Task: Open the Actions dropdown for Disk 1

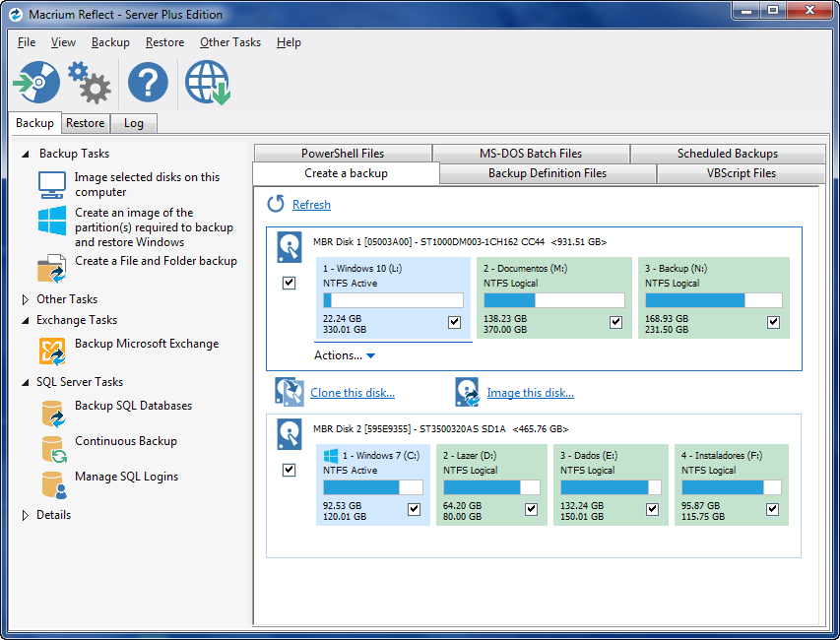Action: pyautogui.click(x=345, y=356)
